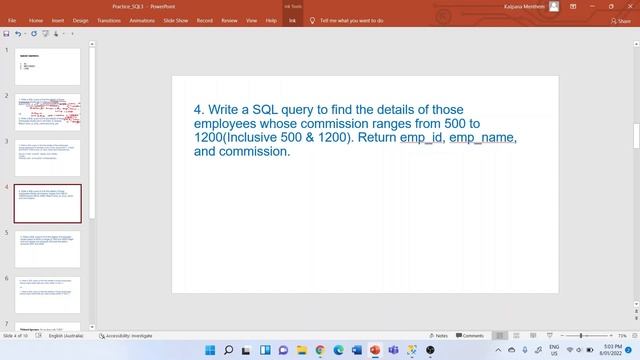Click the spell check status icon
The height and width of the screenshot is (360, 640).
pyautogui.click(x=38, y=336)
